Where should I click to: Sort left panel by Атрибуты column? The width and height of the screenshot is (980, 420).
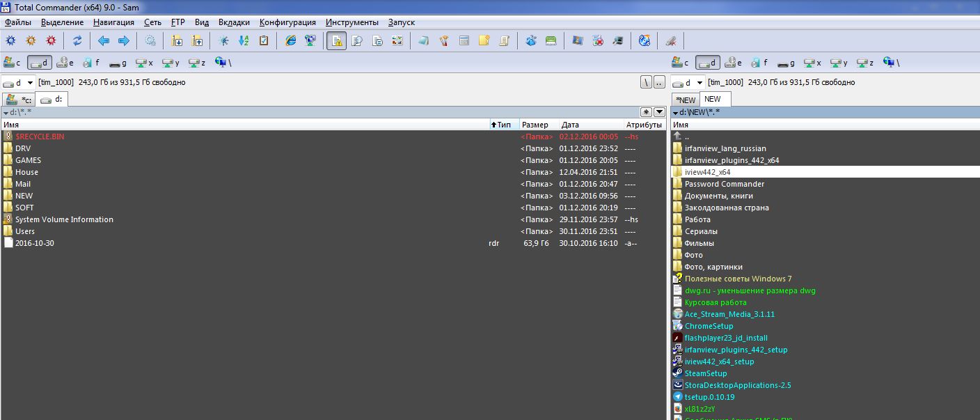pyautogui.click(x=645, y=125)
